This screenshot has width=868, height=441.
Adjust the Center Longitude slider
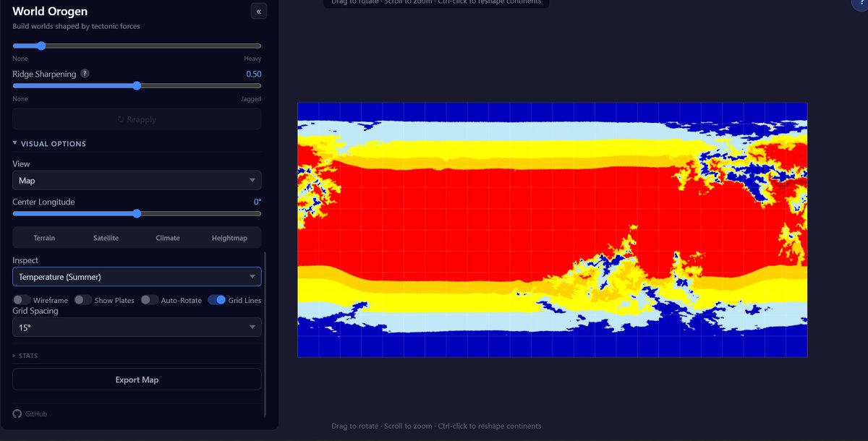(x=137, y=213)
